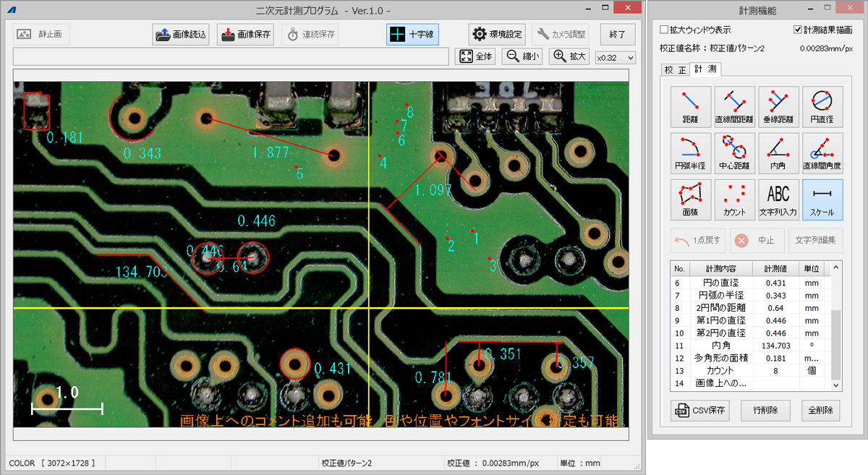The width and height of the screenshot is (868, 475).
Task: Pick the 内角 interior angle tool
Action: (778, 153)
